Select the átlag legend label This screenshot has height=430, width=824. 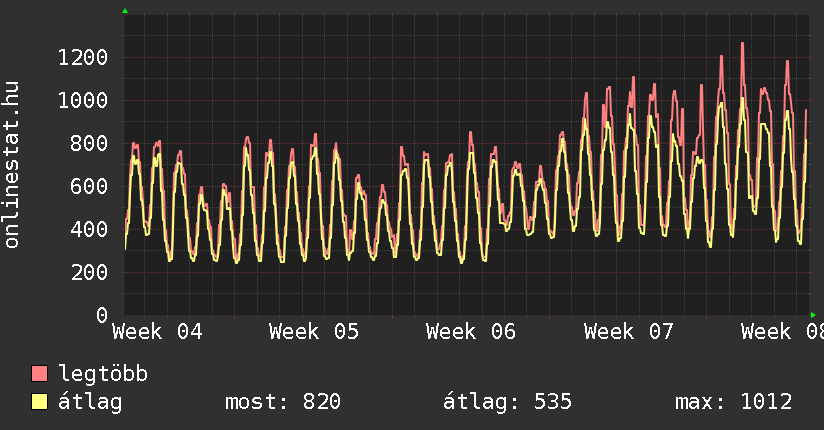tap(90, 402)
